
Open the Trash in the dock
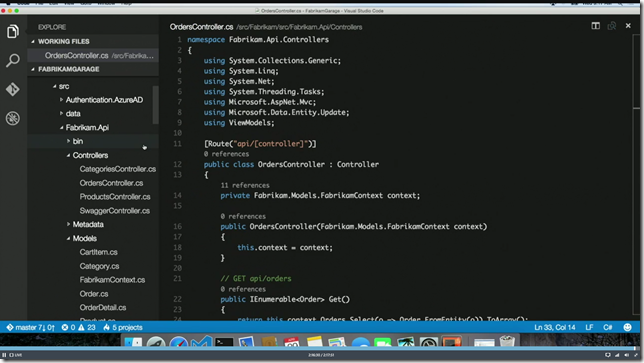pos(507,341)
